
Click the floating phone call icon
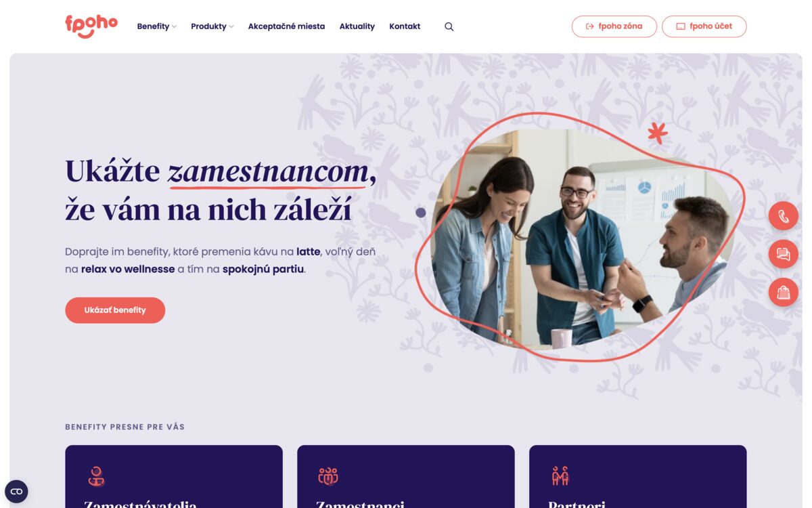coord(784,216)
